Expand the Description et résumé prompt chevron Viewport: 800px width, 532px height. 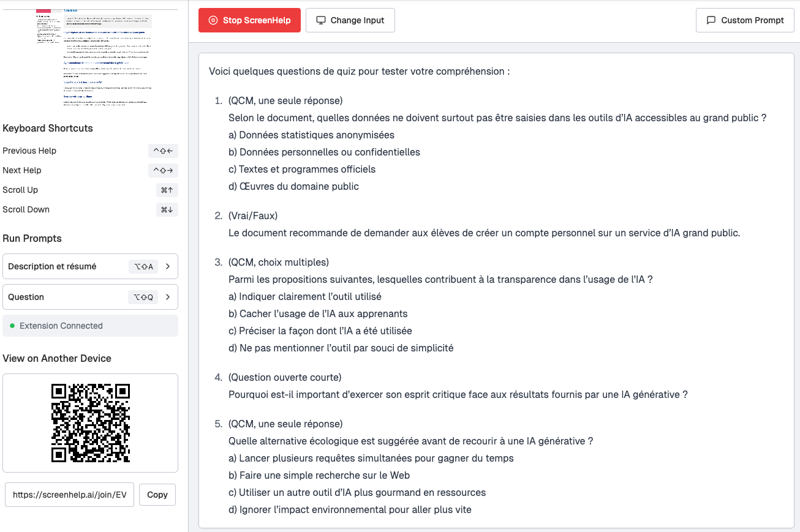click(x=168, y=266)
